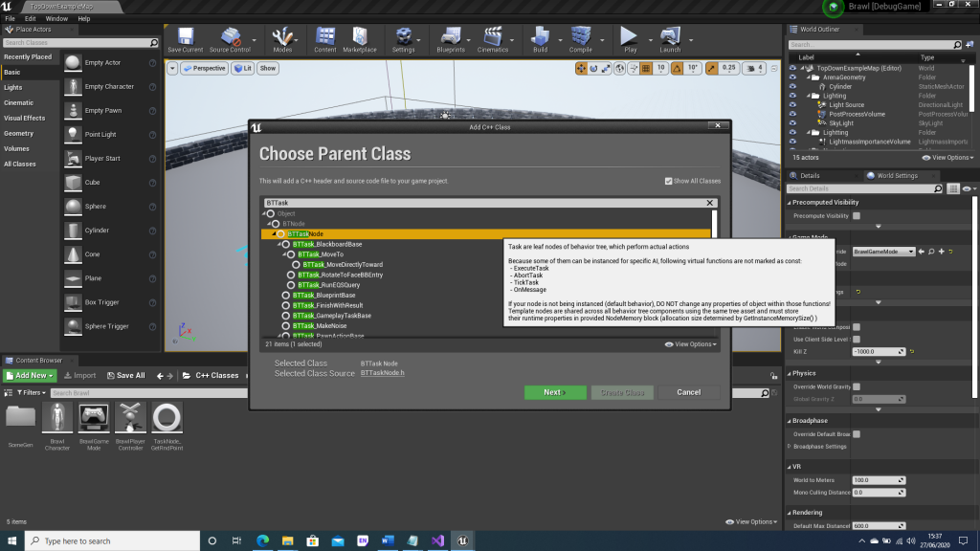Click the Next button in the dialog

click(x=554, y=392)
